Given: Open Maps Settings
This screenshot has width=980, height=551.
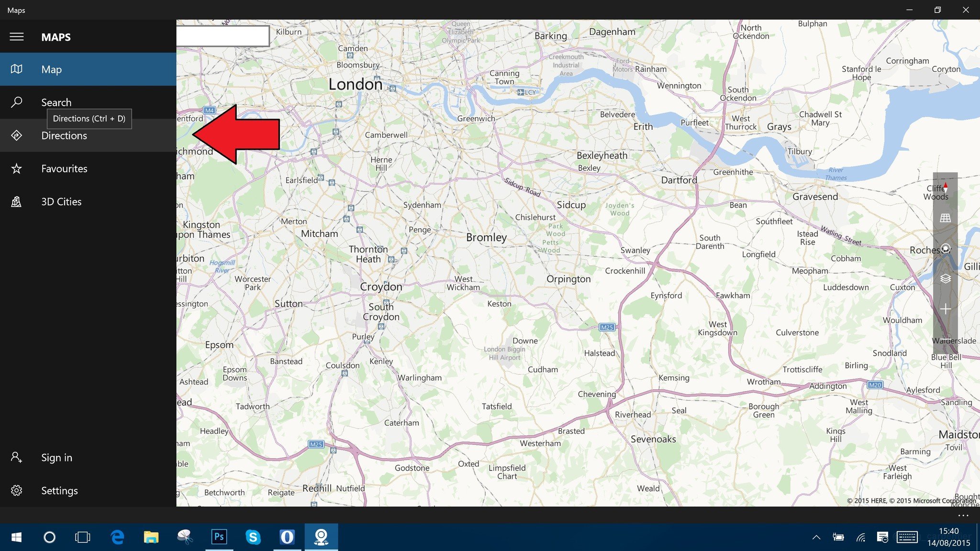Looking at the screenshot, I should tap(59, 491).
